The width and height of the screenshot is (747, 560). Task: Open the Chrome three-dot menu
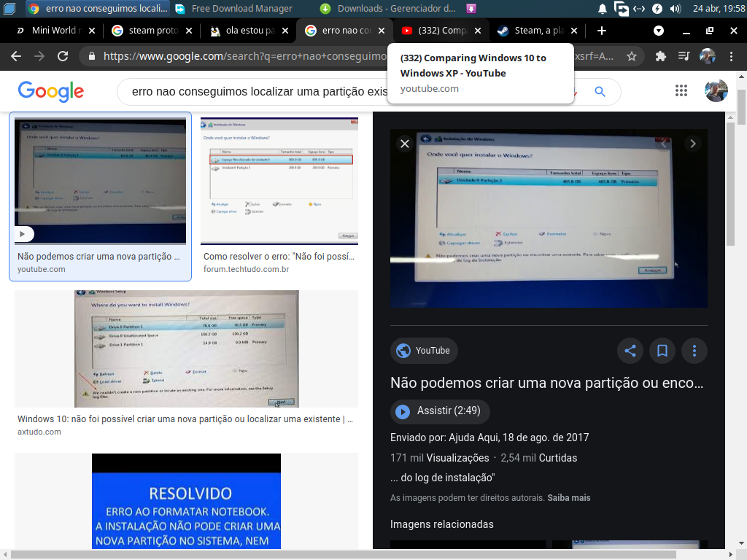tap(731, 57)
